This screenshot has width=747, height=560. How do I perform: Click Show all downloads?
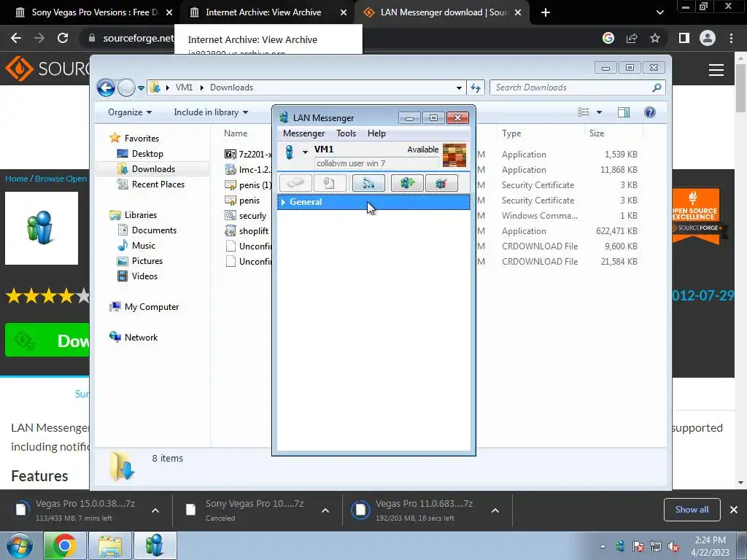(692, 510)
